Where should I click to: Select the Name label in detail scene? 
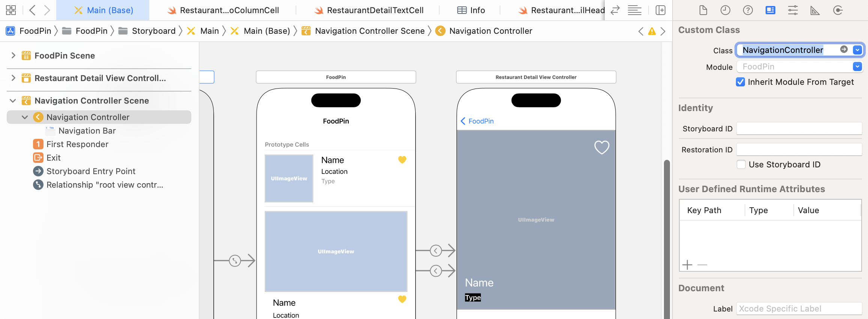click(x=479, y=283)
